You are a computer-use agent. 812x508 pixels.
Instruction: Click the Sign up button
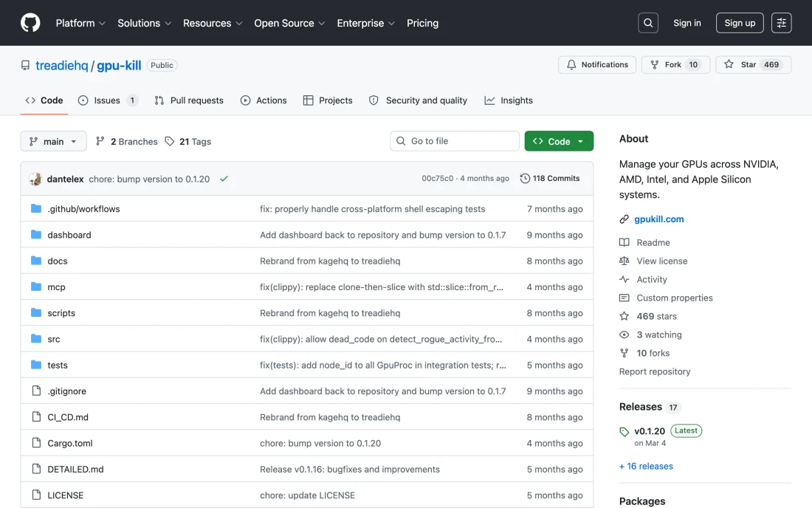click(740, 23)
